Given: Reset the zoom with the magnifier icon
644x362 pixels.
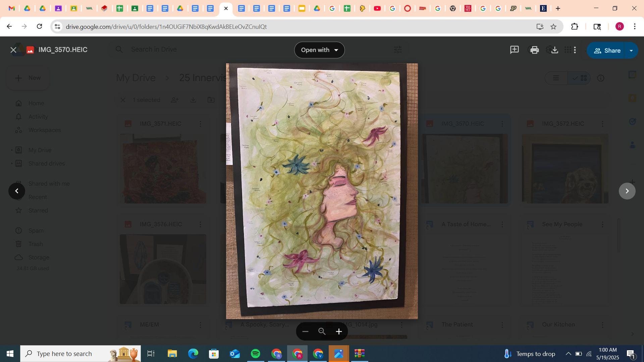Looking at the screenshot, I should coord(322,332).
